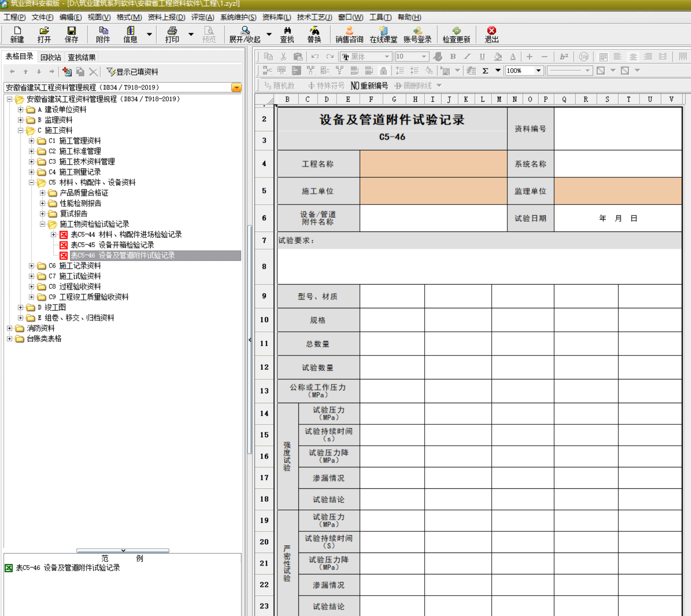
Task: Click the Copy icon in editor toolbar
Action: tap(268, 56)
